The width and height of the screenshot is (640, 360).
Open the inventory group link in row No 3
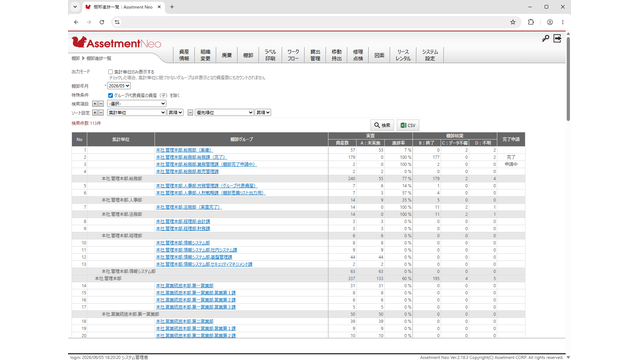(206, 164)
